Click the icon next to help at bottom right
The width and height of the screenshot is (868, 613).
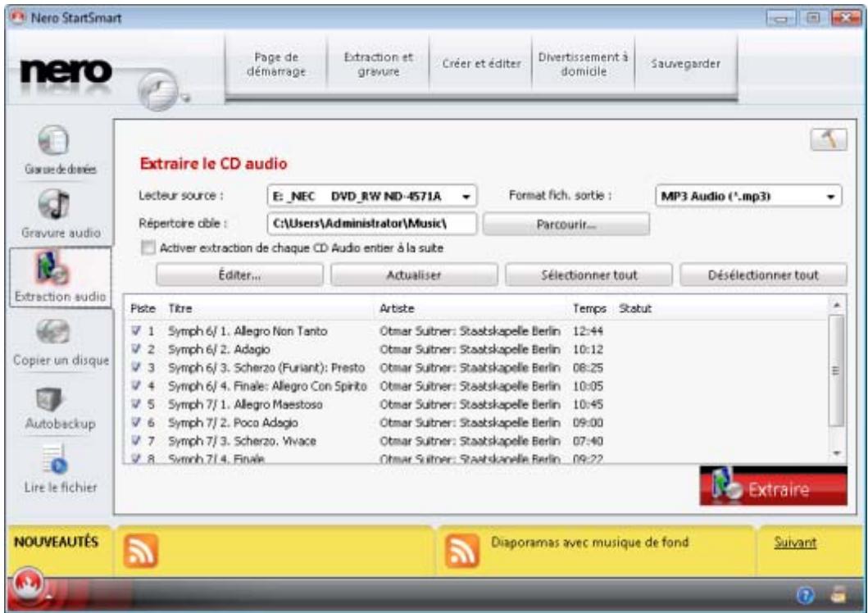click(839, 595)
